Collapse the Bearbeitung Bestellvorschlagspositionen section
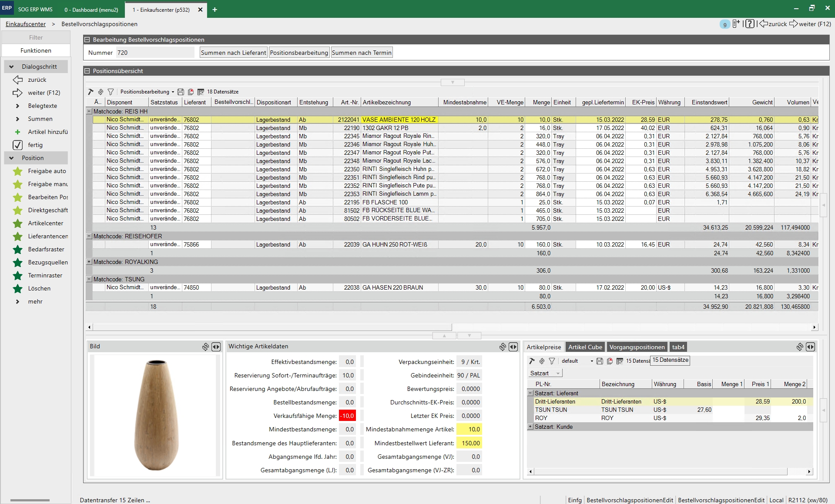Image resolution: width=835 pixels, height=504 pixels. point(87,40)
